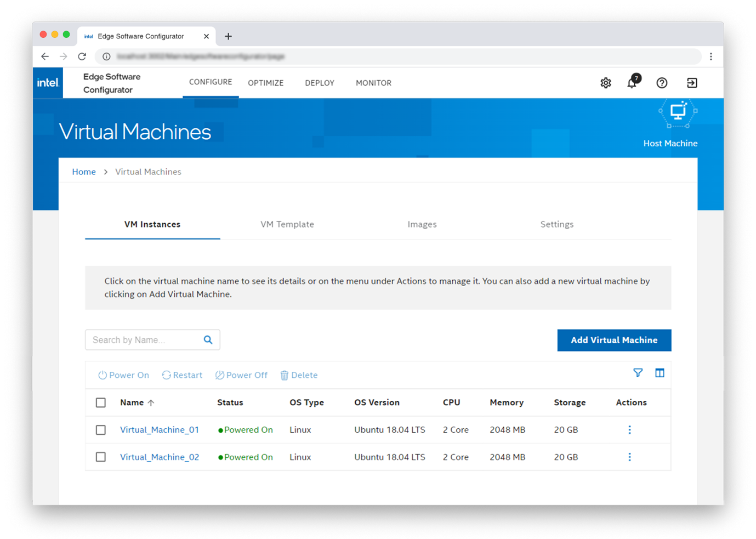This screenshot has width=756, height=539.
Task: Restart selected virtual machines
Action: pos(182,375)
